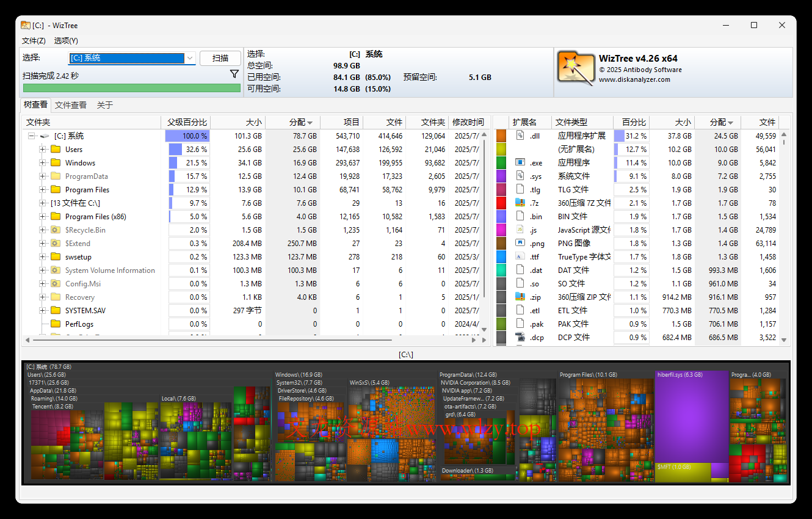
Task: Click the filter funnel icon
Action: coord(234,73)
